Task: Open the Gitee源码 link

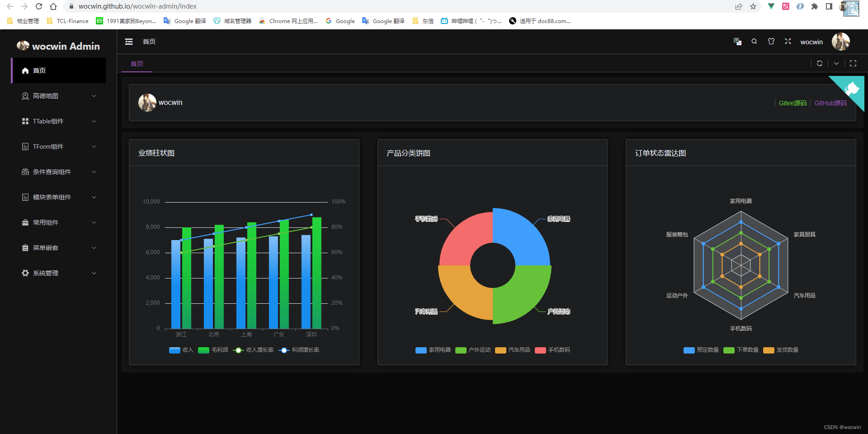Action: [x=793, y=103]
